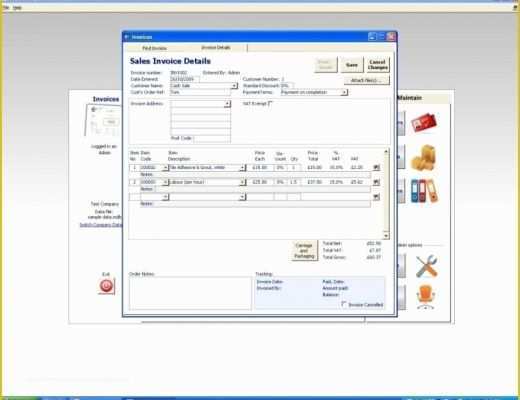This screenshot has height=400, width=520.
Task: Expand the Payment Terms dropdown
Action: (344, 92)
